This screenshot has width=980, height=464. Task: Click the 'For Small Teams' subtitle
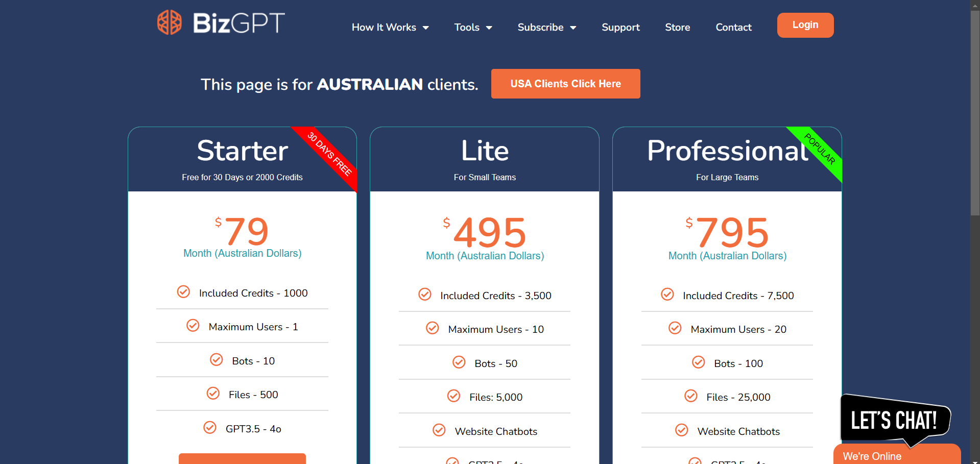tap(485, 177)
